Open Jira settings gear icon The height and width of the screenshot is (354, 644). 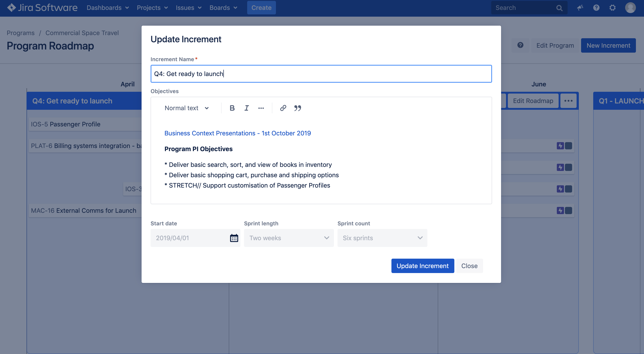[x=612, y=8]
